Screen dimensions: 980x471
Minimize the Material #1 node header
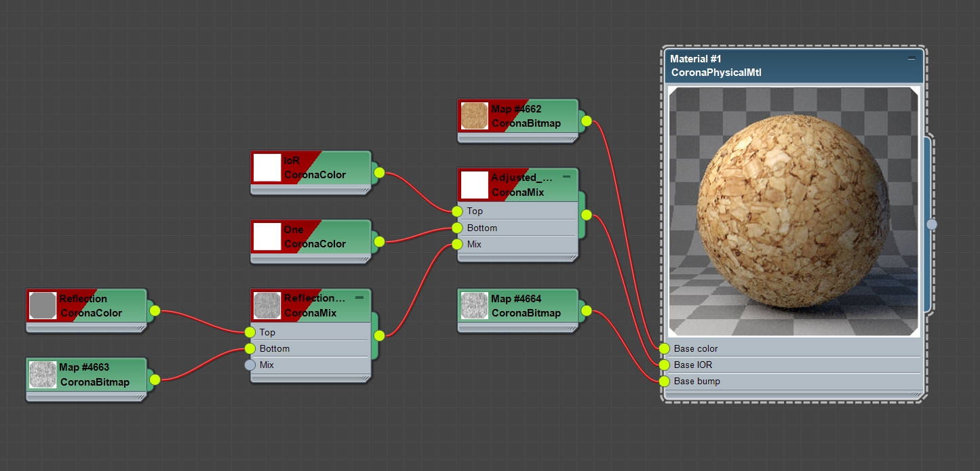(x=912, y=59)
